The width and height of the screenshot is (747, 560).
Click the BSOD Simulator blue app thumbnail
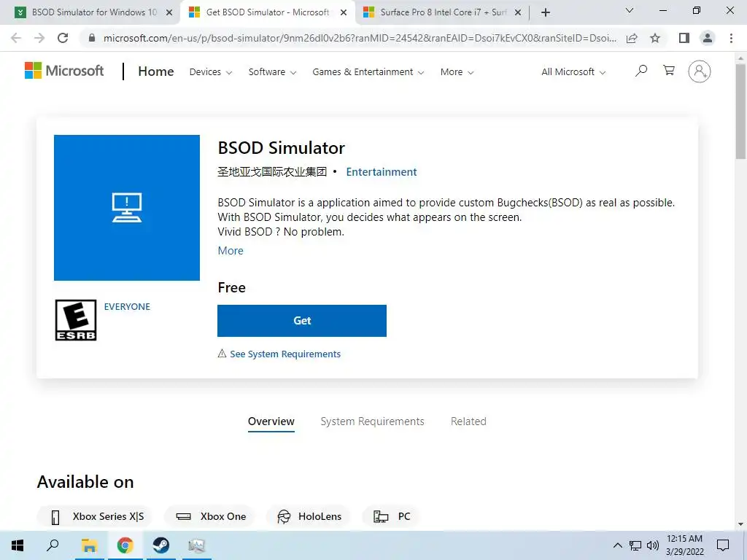[x=127, y=208]
